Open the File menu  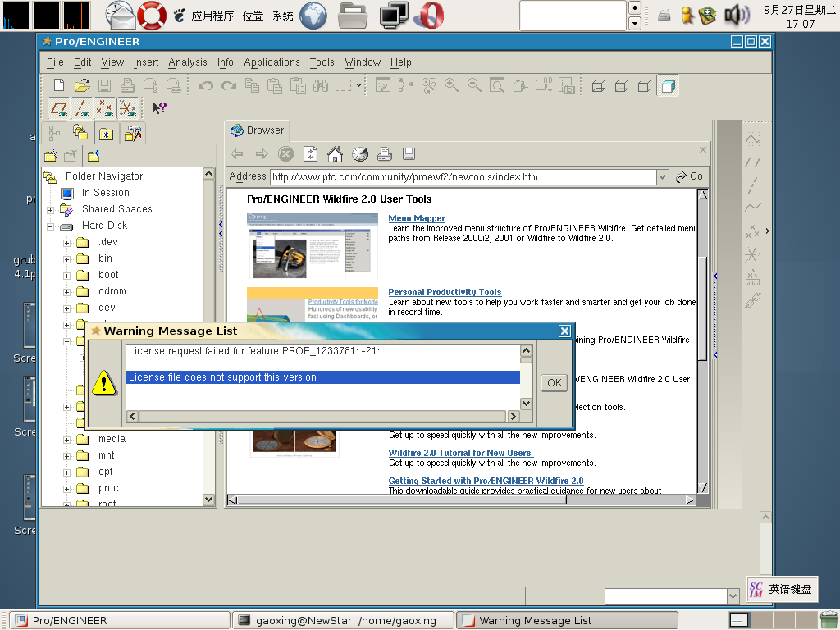[x=55, y=62]
